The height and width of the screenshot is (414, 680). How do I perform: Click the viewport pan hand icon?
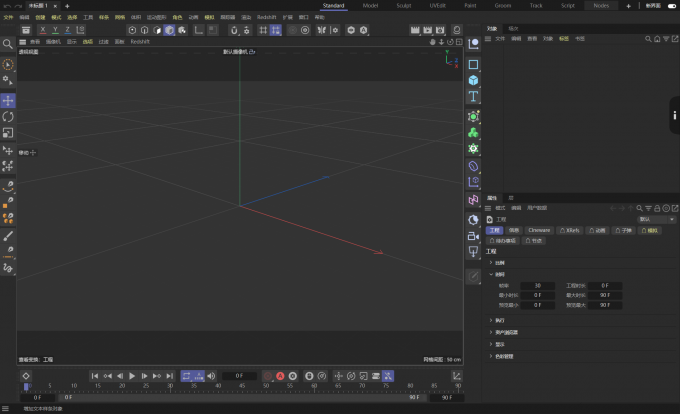432,42
